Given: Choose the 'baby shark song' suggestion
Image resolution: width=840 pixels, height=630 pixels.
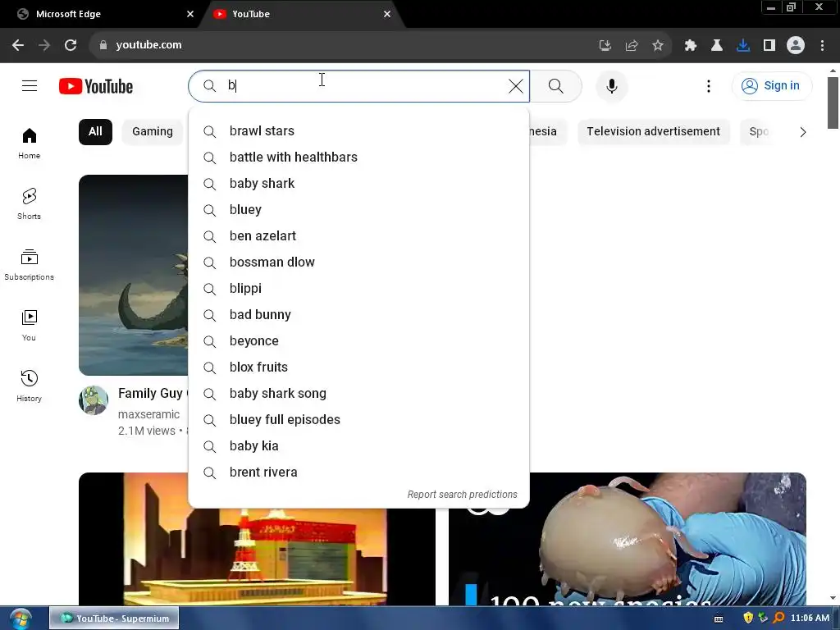Looking at the screenshot, I should click(359, 394).
